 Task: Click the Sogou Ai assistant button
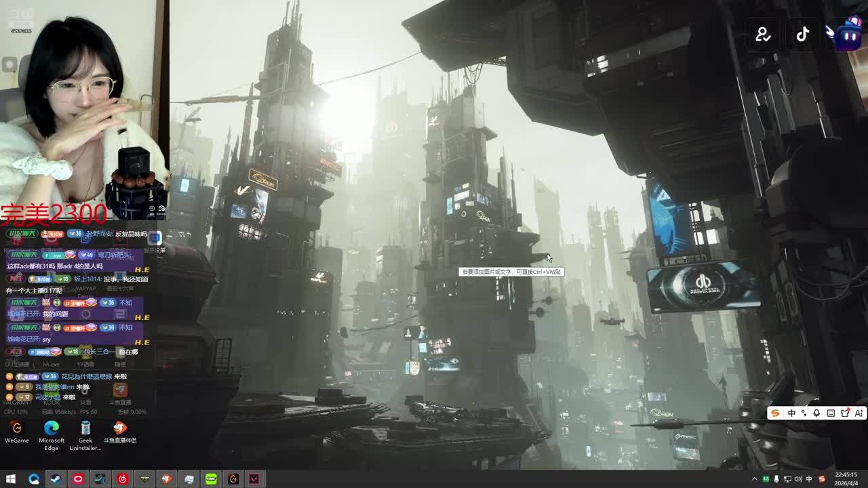[x=859, y=413]
